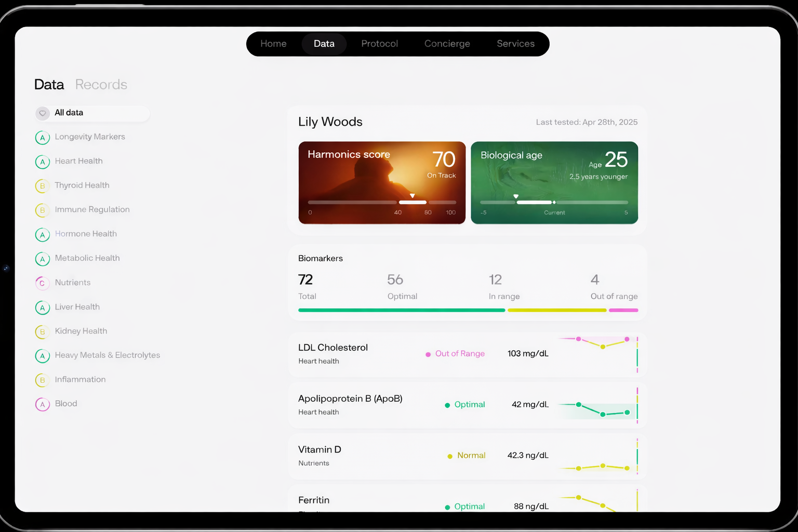Click the B badge next to Inflammation

[x=42, y=380]
